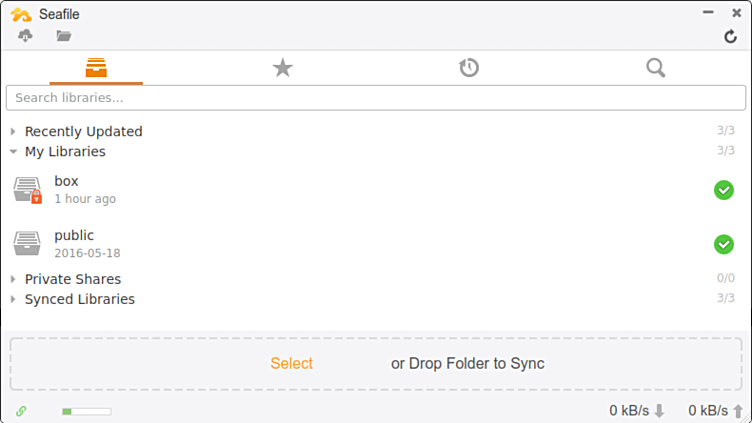The image size is (752, 423).
Task: Click the cloud upload icon in toolbar
Action: pyautogui.click(x=26, y=36)
